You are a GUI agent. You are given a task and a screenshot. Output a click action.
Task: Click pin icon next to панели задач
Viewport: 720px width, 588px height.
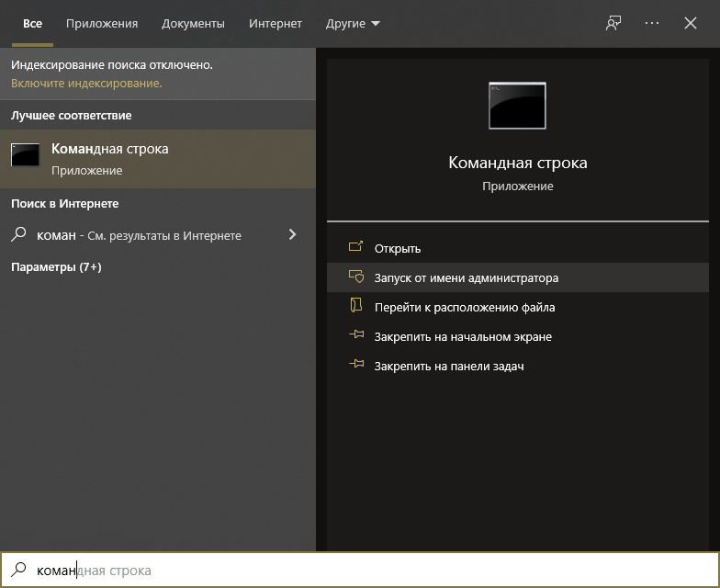[x=356, y=364]
